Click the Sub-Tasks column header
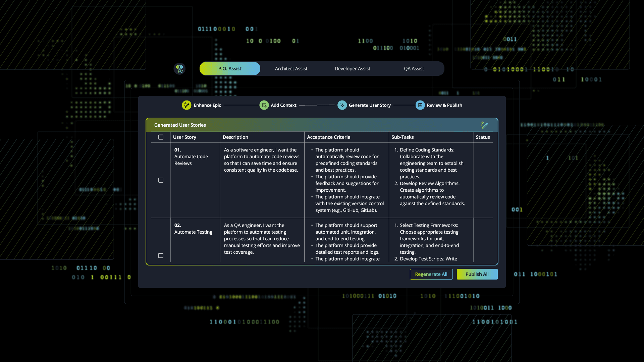The image size is (644, 362). pos(402,137)
